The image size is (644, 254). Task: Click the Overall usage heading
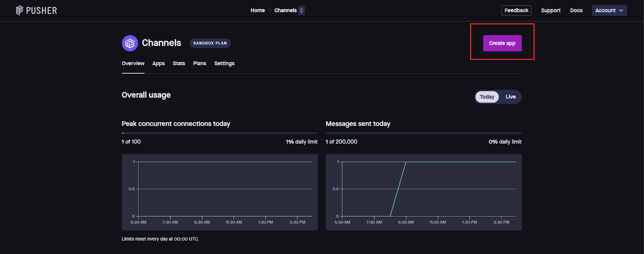(x=146, y=95)
